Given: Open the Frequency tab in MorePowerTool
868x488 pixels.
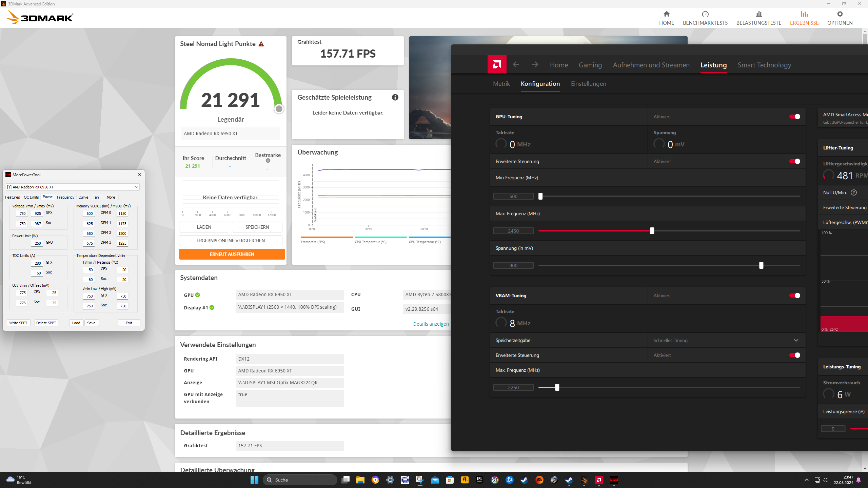Looking at the screenshot, I should pos(65,197).
